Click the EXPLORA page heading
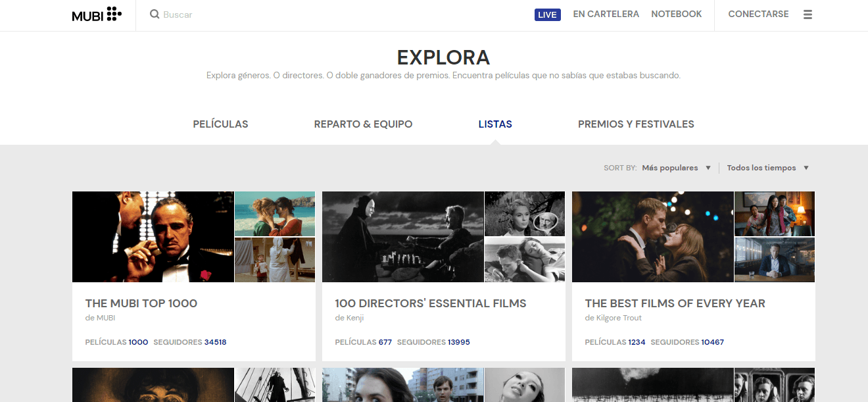868x402 pixels. click(x=444, y=57)
